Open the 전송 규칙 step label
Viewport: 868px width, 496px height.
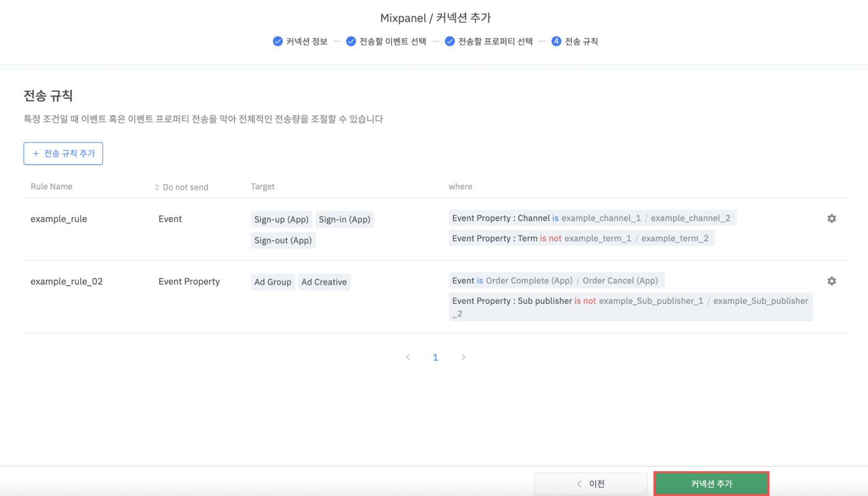click(581, 42)
